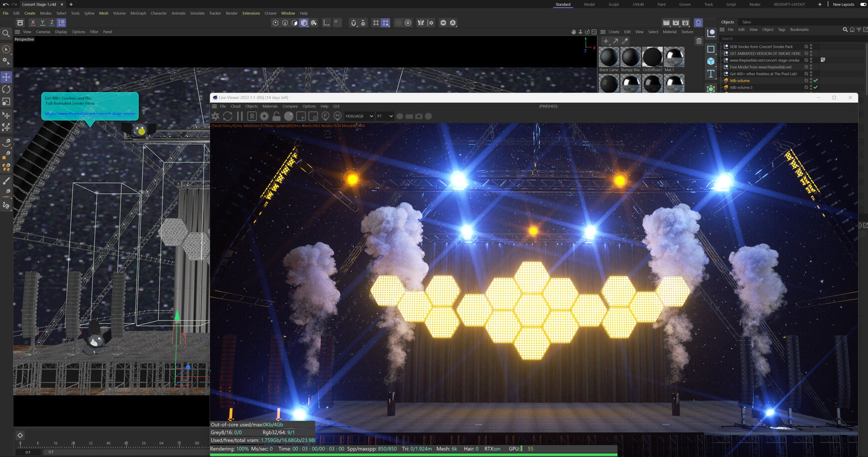Viewport: 868px width, 457px height.
Task: Click Render to Picture Viewer clapper icon
Action: pos(676,22)
